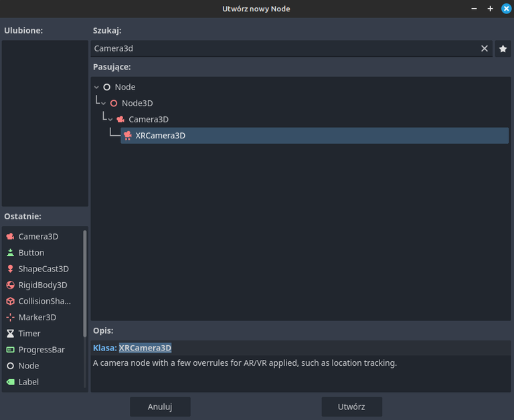This screenshot has height=420, width=514.
Task: Click the Camera3D icon in recent list
Action: pyautogui.click(x=10, y=237)
